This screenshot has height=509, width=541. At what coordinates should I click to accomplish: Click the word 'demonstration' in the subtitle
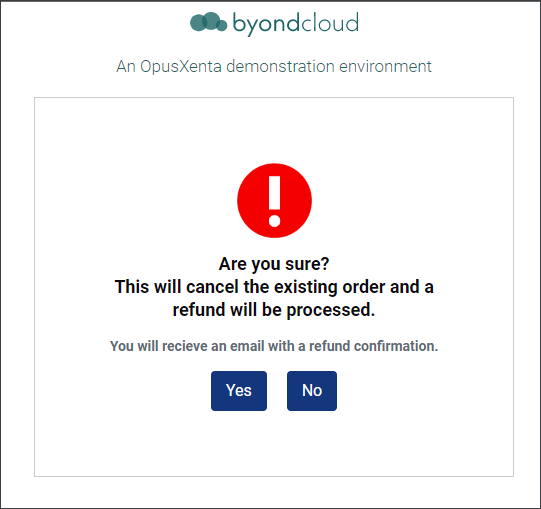tap(280, 66)
